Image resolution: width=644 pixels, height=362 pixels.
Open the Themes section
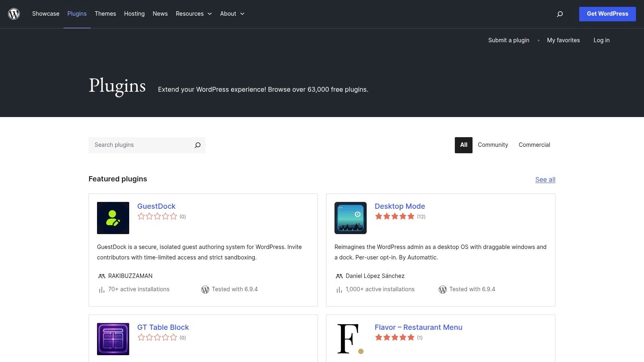pyautogui.click(x=105, y=14)
